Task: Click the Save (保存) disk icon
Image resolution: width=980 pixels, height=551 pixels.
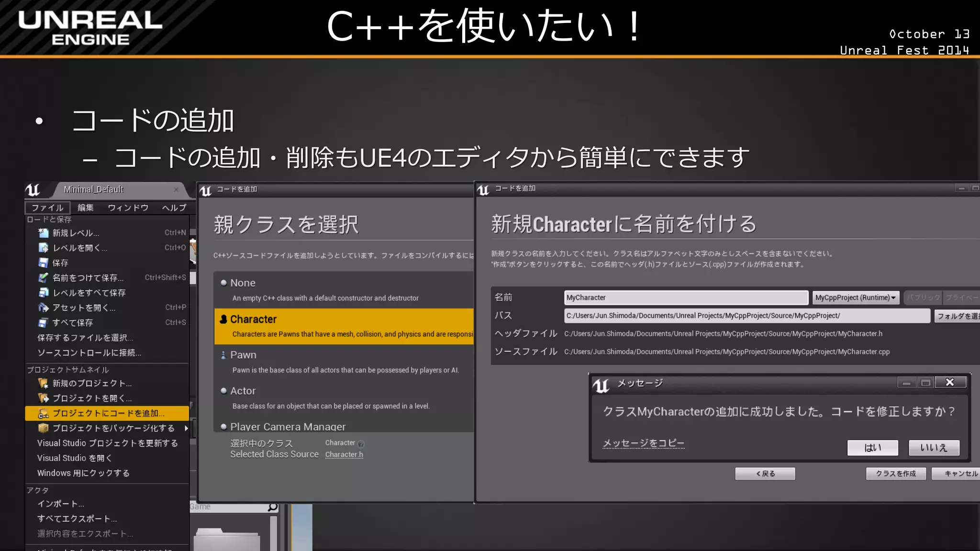Action: [44, 263]
